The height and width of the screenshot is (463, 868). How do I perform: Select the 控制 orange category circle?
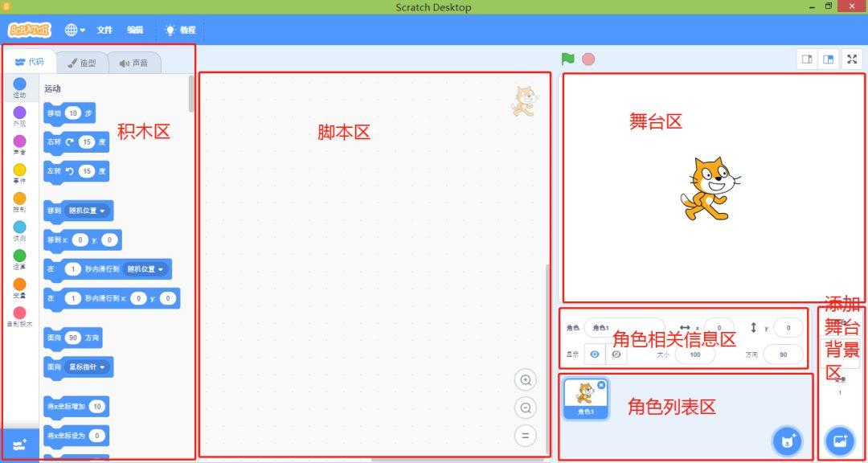click(19, 199)
